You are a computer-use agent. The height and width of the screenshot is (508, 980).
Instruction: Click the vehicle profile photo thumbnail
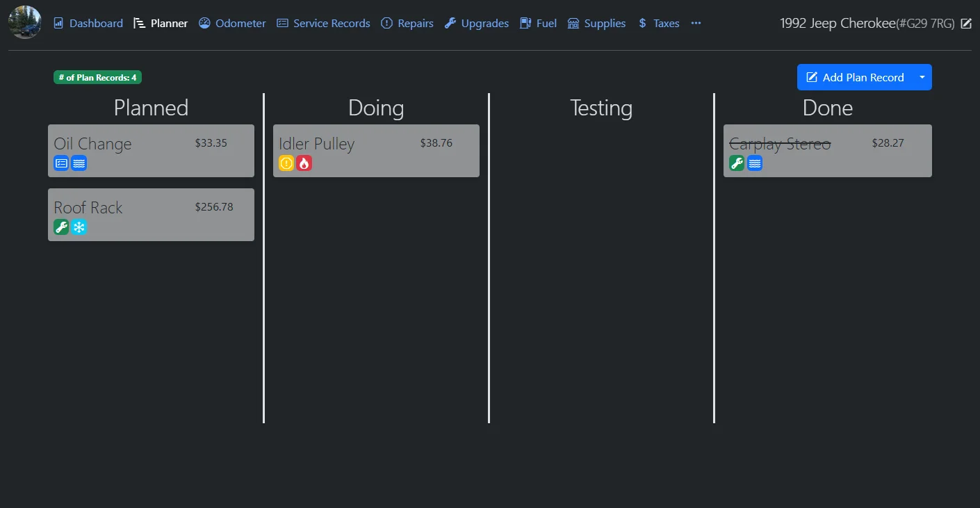click(24, 22)
